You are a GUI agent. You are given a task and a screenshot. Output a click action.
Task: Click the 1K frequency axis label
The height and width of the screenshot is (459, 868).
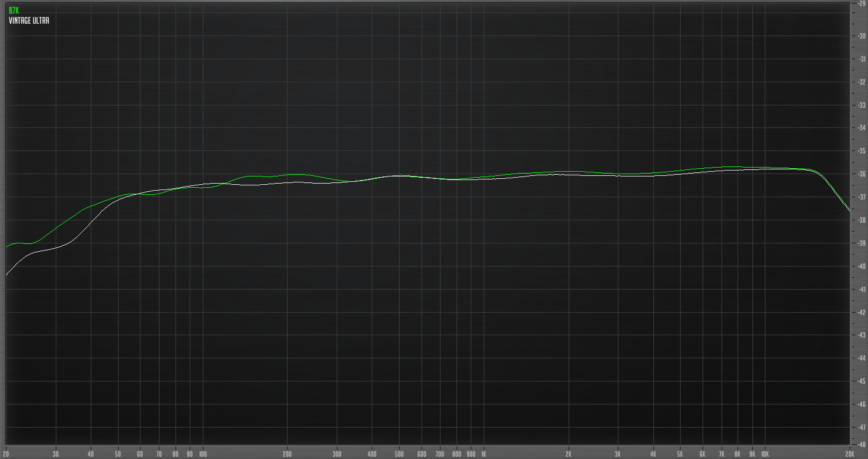pos(483,453)
